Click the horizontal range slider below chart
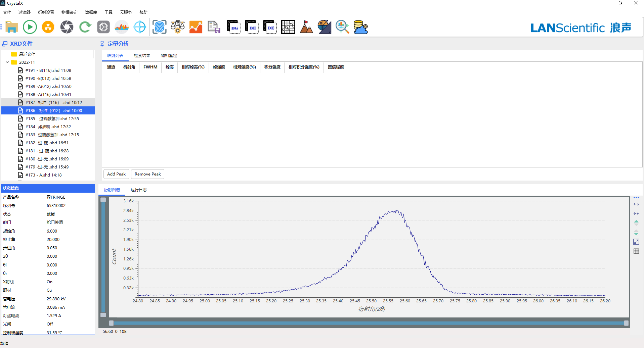 coord(369,323)
